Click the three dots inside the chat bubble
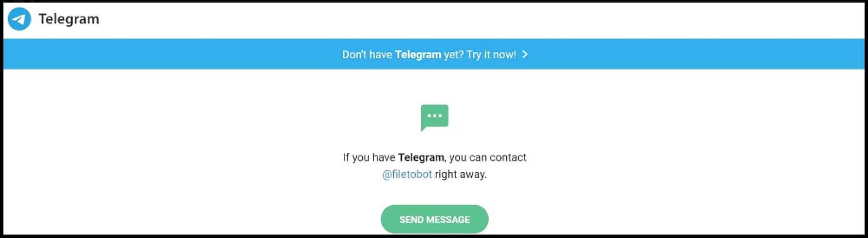Viewport: 868px width, 238px height. pyautogui.click(x=434, y=115)
